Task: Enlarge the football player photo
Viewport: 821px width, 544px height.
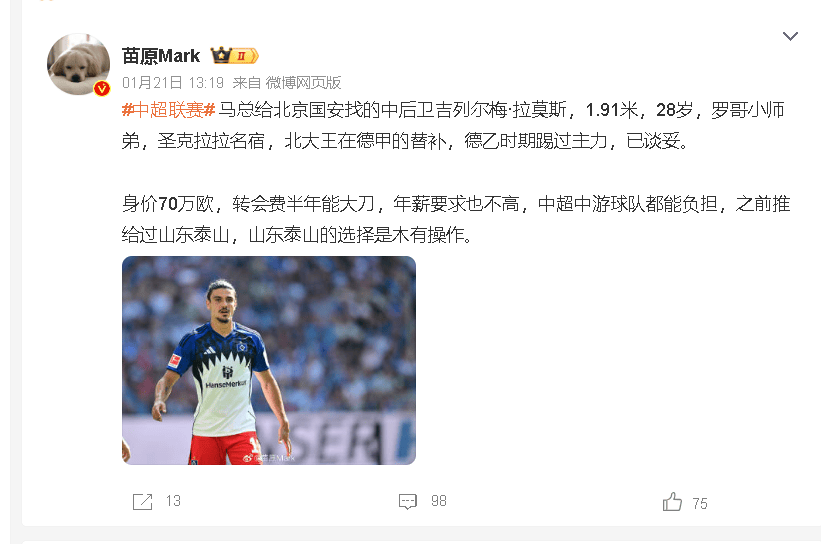Action: [269, 360]
